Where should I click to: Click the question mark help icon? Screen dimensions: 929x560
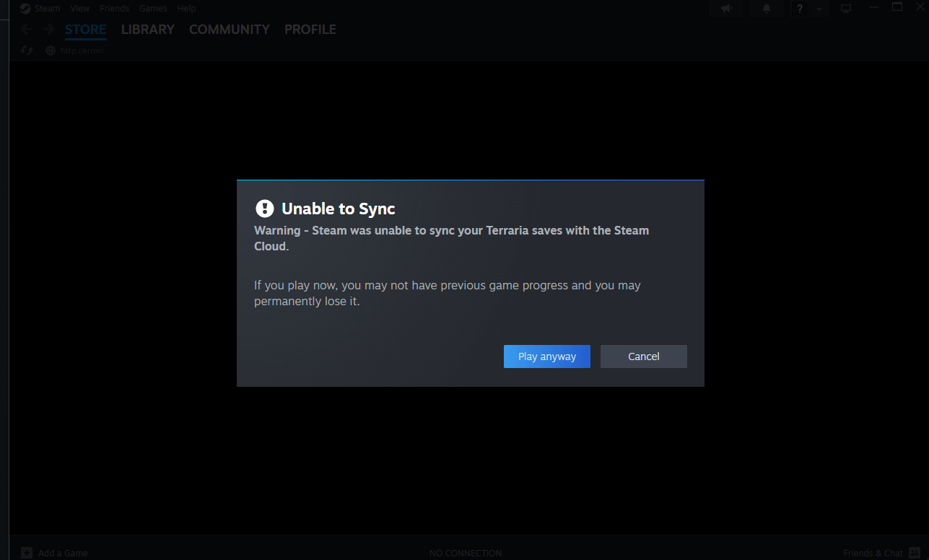[800, 9]
